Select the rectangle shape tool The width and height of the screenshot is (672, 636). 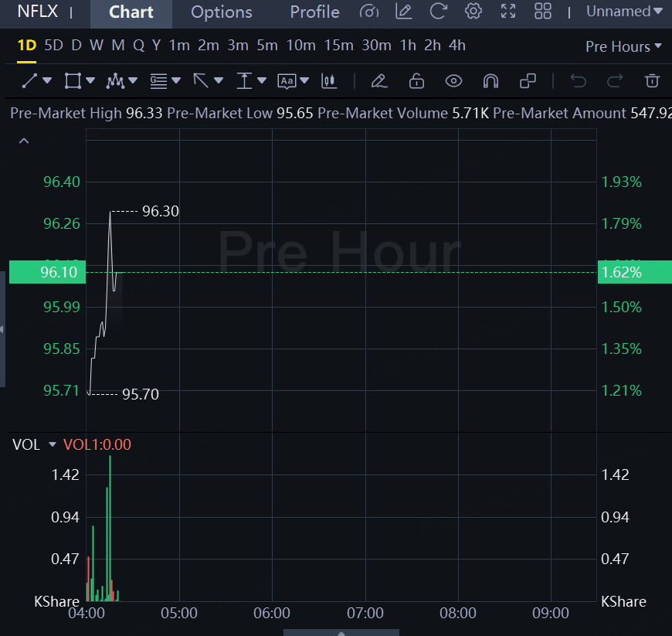click(x=73, y=80)
